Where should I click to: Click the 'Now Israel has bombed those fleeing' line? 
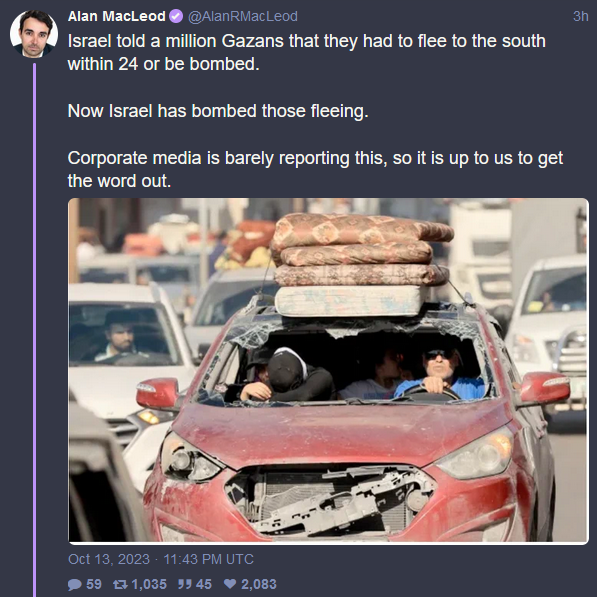tap(218, 111)
